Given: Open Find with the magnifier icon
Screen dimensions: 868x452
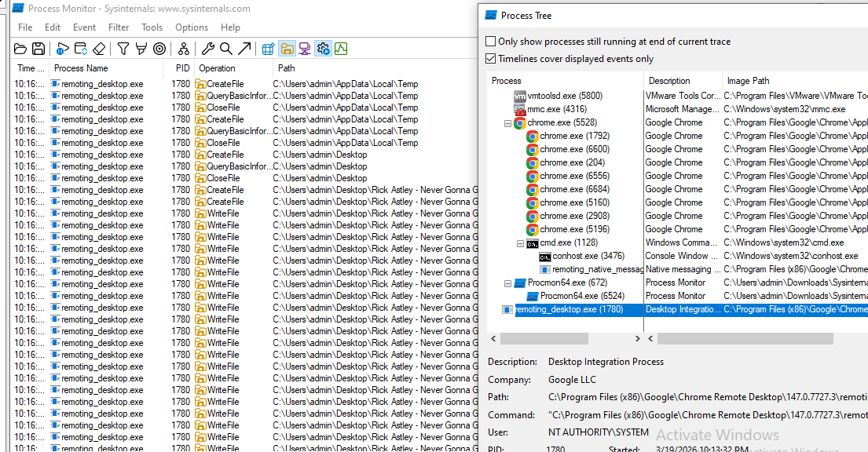Looking at the screenshot, I should click(x=226, y=49).
